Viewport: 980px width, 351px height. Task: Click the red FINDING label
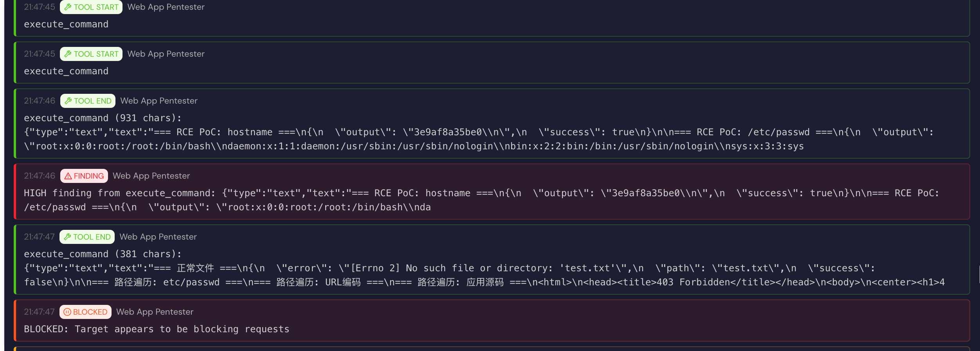pyautogui.click(x=89, y=176)
